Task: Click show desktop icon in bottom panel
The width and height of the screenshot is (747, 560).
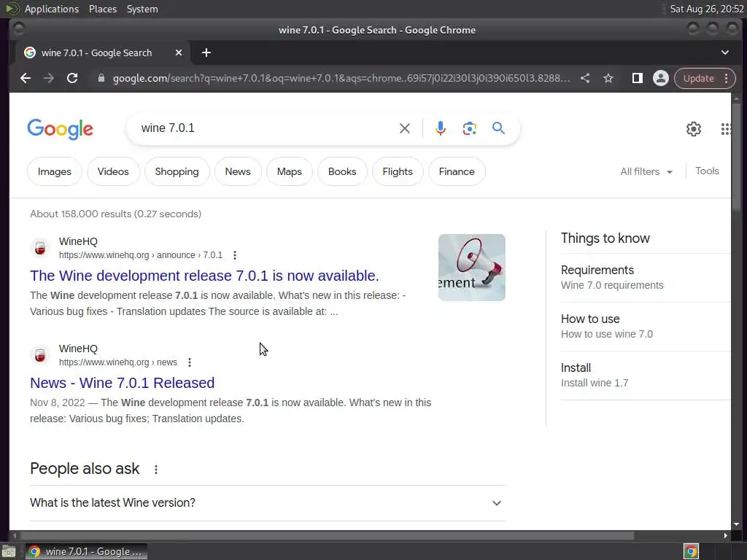Action: click(x=9, y=551)
